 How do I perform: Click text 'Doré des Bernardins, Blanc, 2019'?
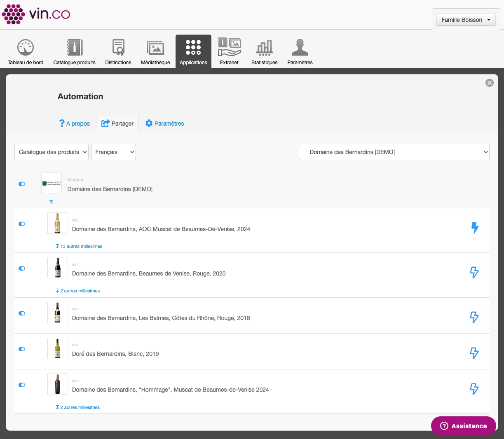click(x=115, y=354)
